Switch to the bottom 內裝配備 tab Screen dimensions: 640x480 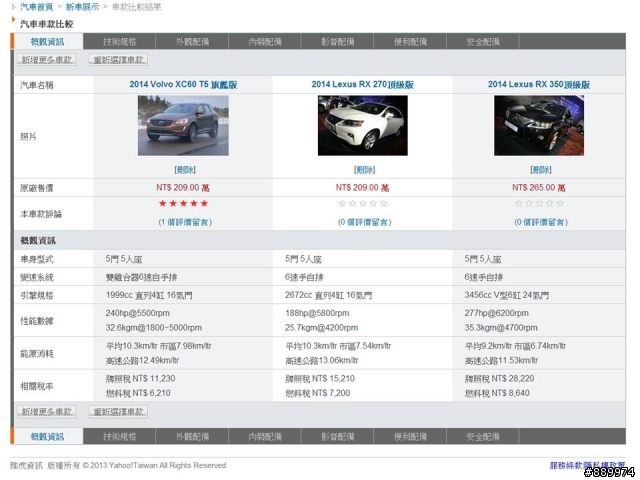point(265,437)
